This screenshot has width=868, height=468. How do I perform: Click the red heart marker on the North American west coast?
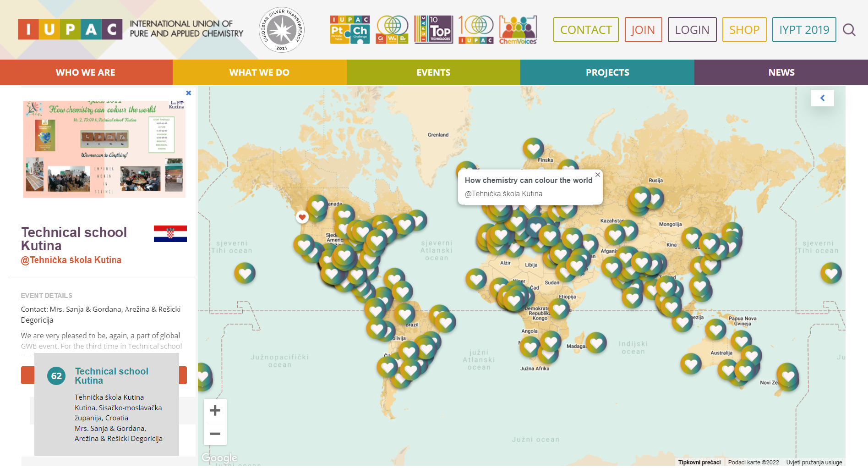pyautogui.click(x=302, y=217)
